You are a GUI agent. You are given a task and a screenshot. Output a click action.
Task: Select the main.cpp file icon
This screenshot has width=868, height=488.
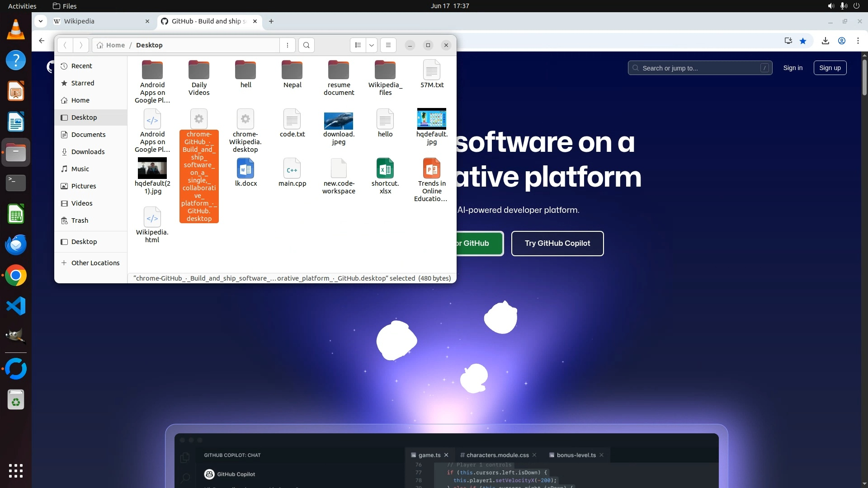click(292, 169)
